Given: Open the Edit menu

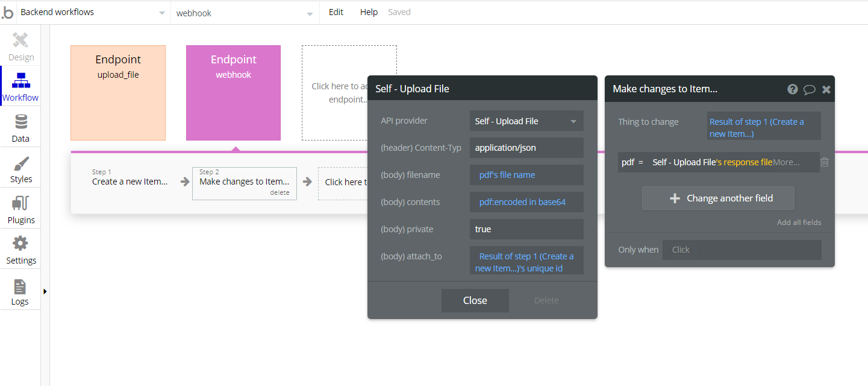Looking at the screenshot, I should (336, 12).
